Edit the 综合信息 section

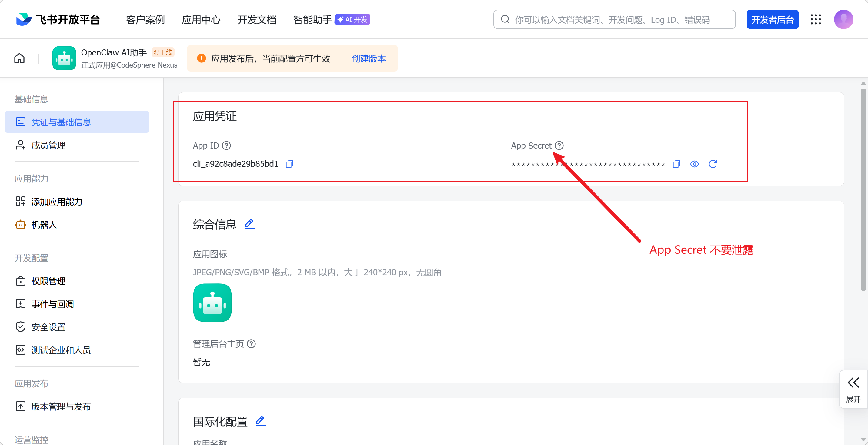pyautogui.click(x=250, y=224)
